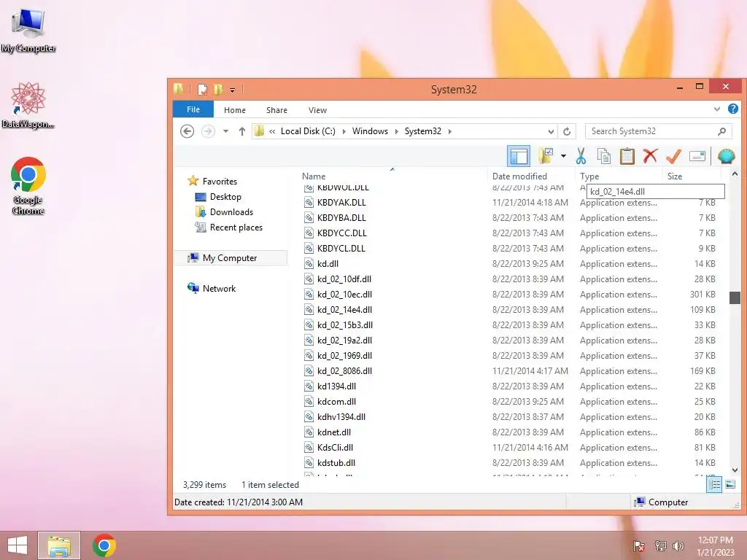747x560 pixels.
Task: Expand the dropdown arrow beside folder options
Action: point(563,156)
